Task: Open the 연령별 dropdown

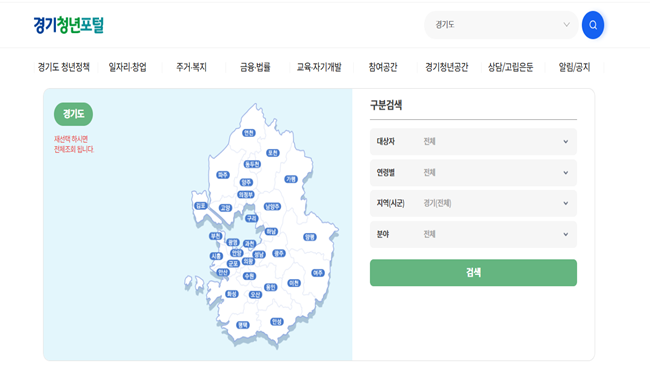Action: 473,172
